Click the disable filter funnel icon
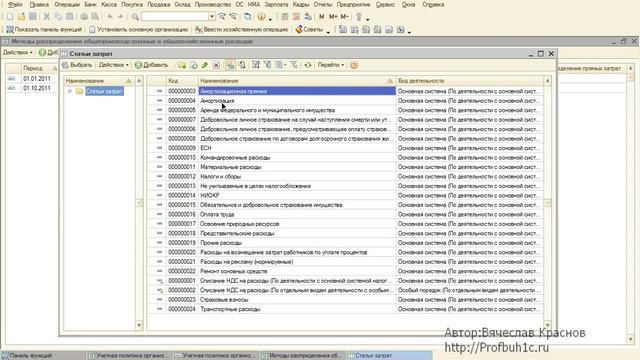The height and width of the screenshot is (360, 640). point(293,65)
